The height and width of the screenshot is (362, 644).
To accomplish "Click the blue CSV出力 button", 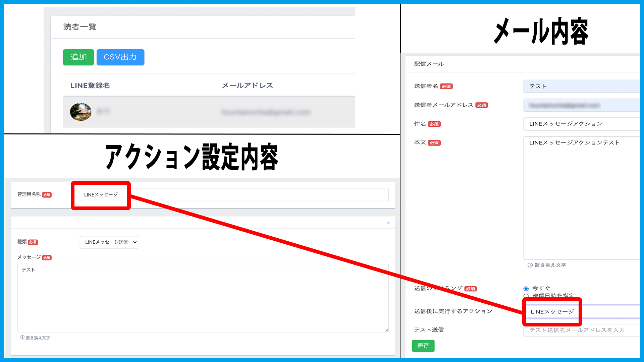I will [120, 57].
